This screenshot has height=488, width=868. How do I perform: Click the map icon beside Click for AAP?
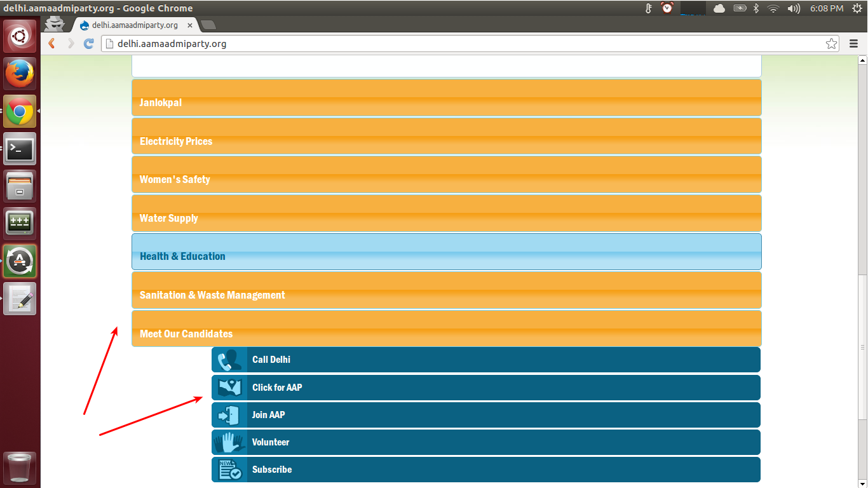point(229,388)
